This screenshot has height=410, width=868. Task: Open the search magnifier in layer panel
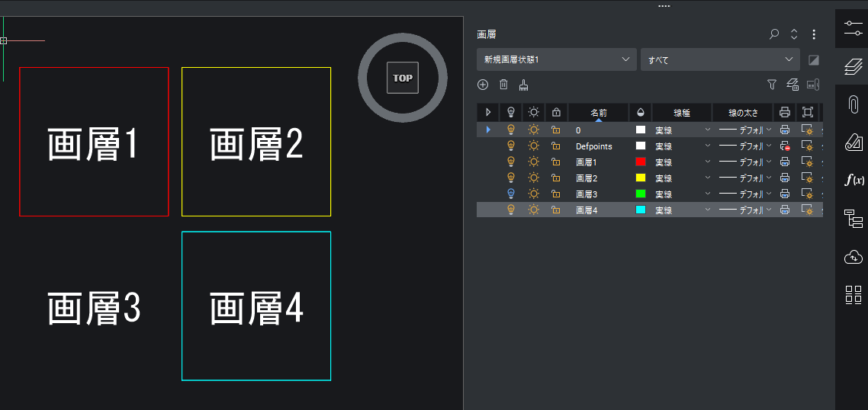pos(774,34)
